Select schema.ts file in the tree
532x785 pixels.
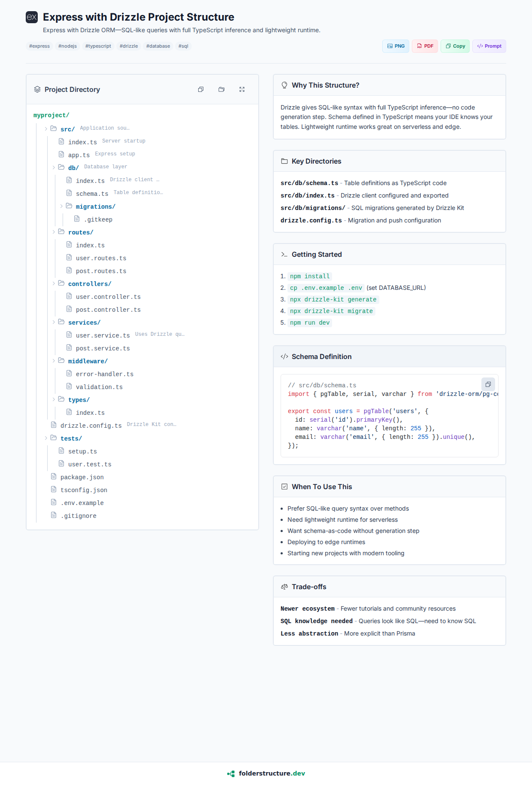click(x=92, y=194)
